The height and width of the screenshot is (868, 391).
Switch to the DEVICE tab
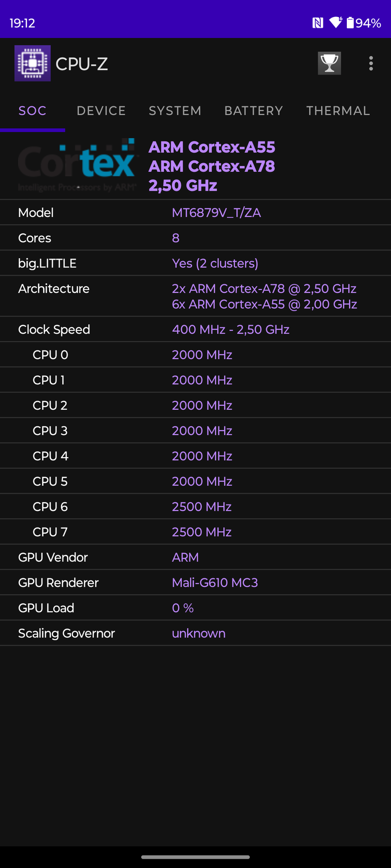click(x=101, y=111)
